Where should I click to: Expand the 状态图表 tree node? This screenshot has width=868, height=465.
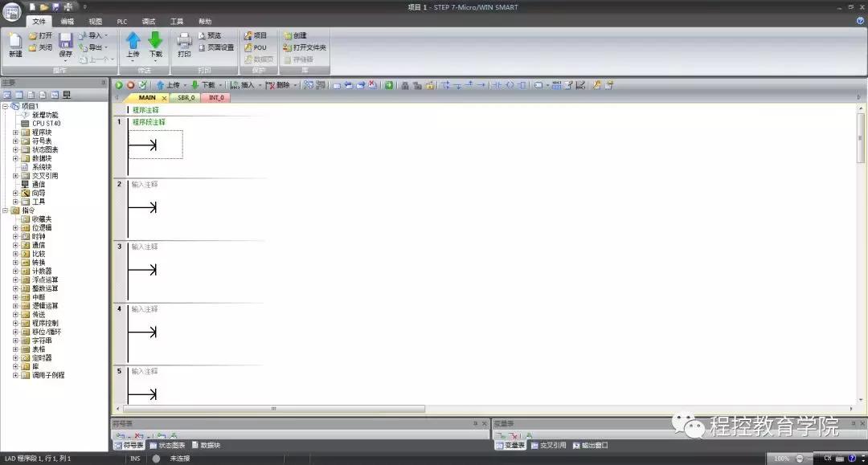point(15,150)
